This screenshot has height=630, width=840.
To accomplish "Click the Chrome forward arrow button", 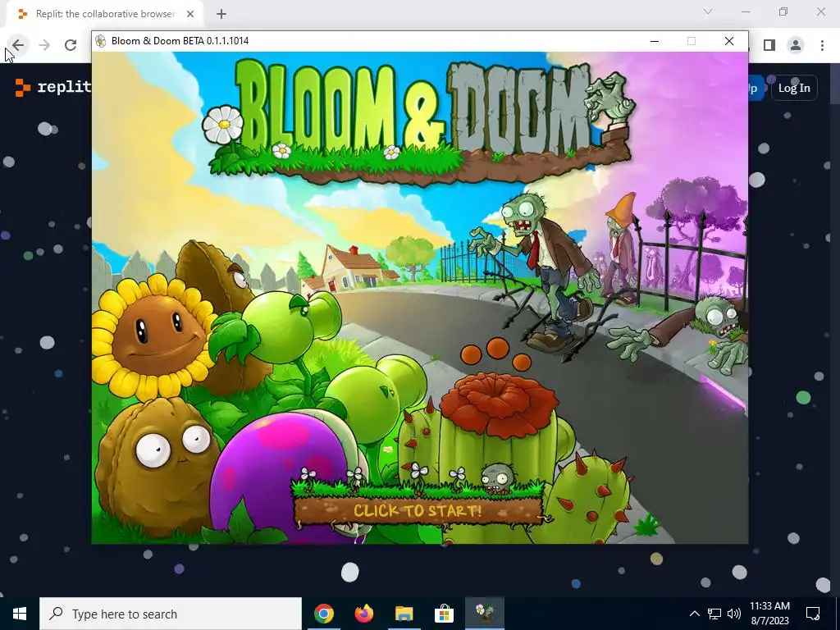I will [x=44, y=45].
